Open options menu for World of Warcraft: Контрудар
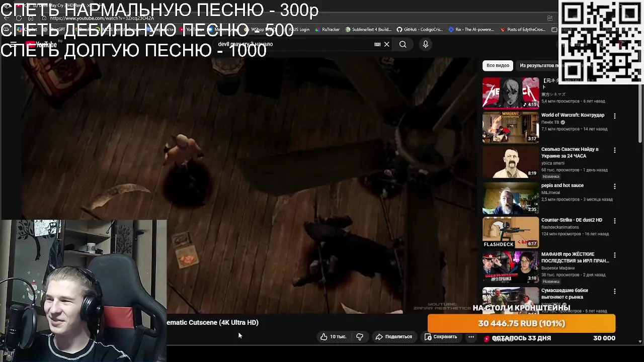The height and width of the screenshot is (362, 644). (x=614, y=116)
